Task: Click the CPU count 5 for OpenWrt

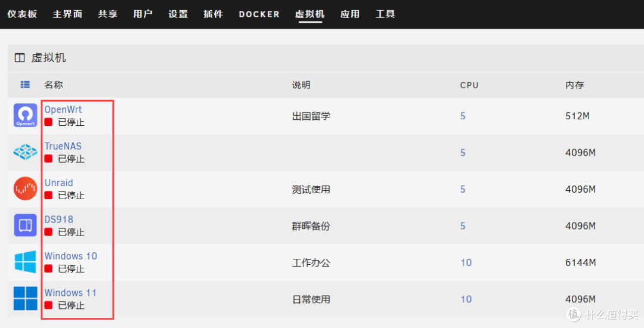Action: (x=463, y=116)
